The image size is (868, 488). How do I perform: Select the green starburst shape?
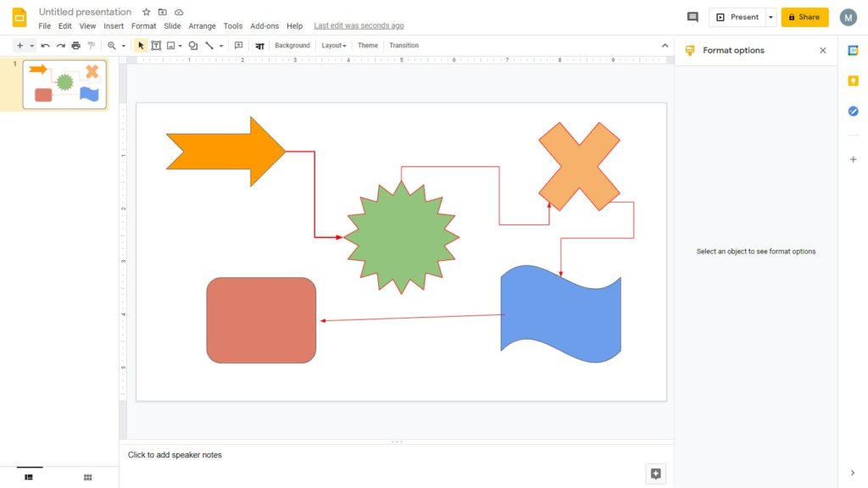click(401, 237)
